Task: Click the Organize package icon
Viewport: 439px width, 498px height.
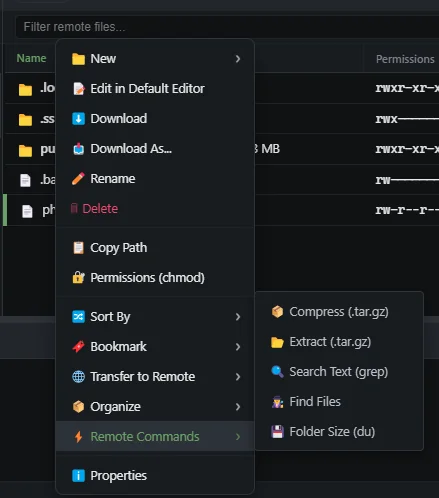Action: click(78, 407)
